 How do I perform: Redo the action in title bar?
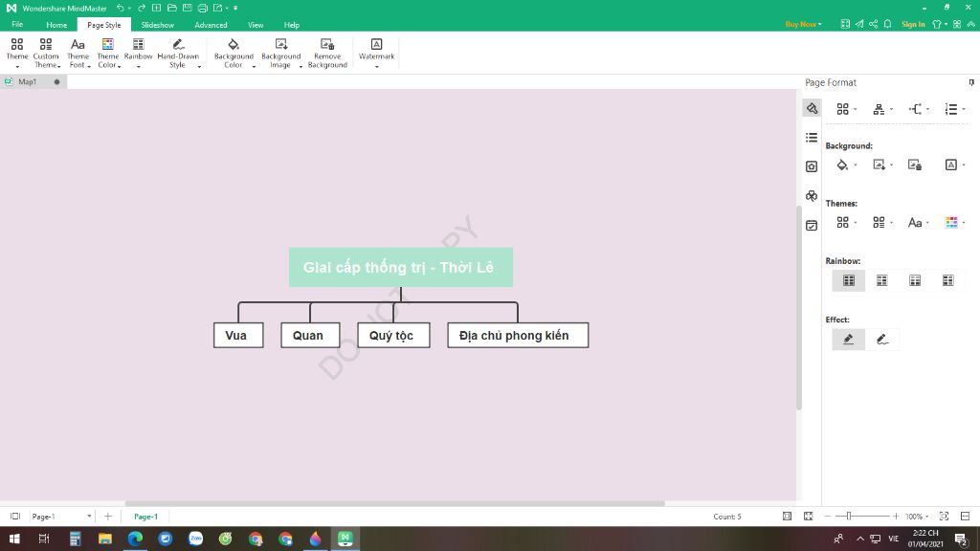(x=142, y=8)
